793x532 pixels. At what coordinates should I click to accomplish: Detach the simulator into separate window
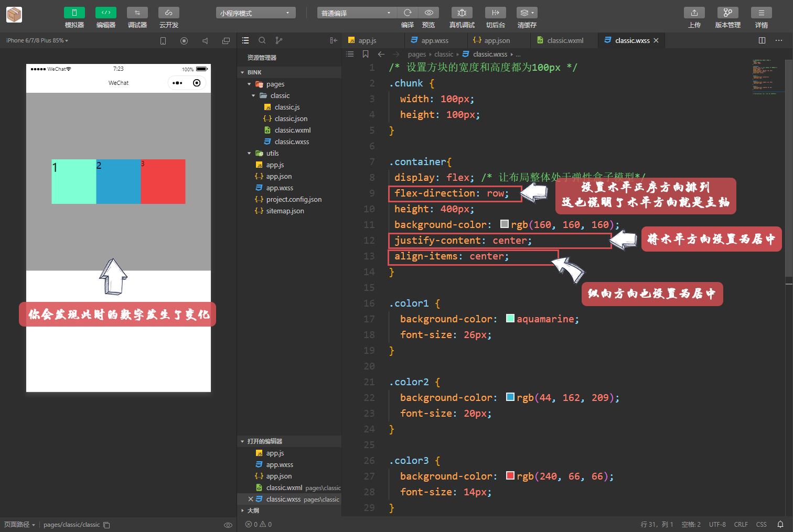[226, 41]
